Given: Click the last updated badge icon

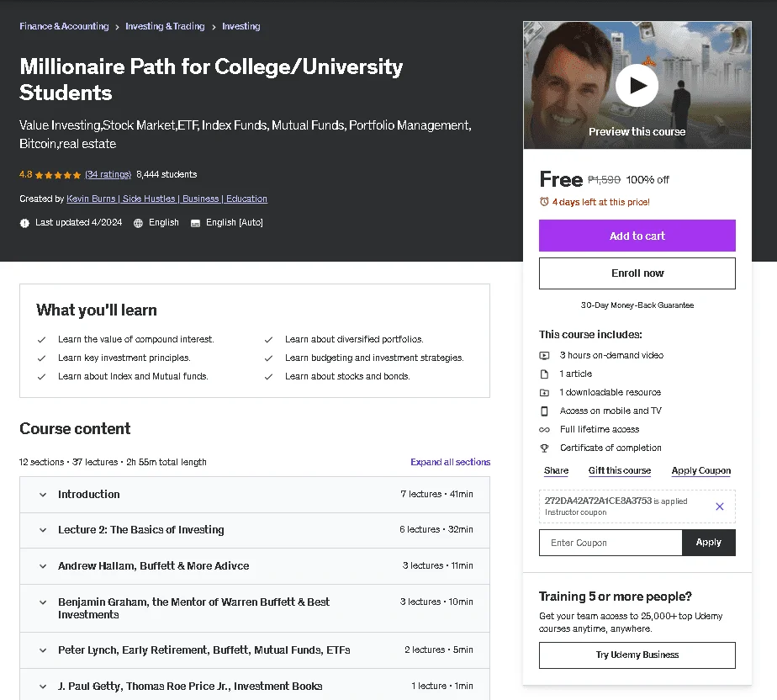Looking at the screenshot, I should pyautogui.click(x=24, y=223).
